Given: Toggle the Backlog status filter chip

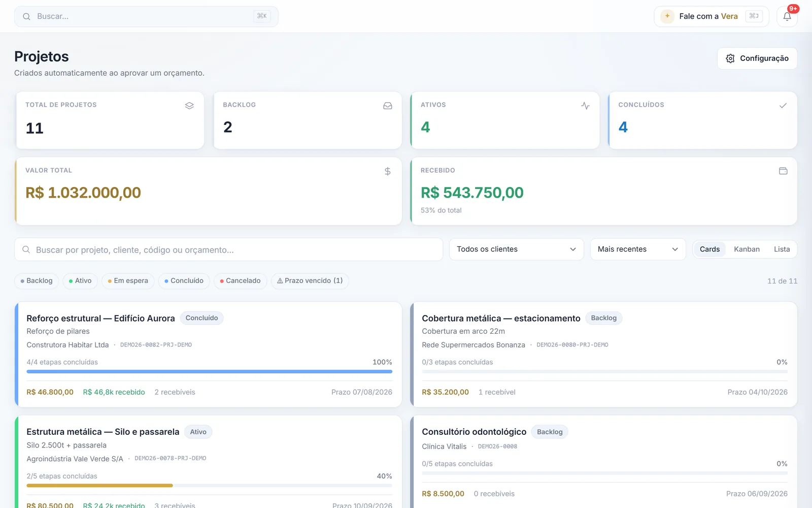Looking at the screenshot, I should point(37,281).
